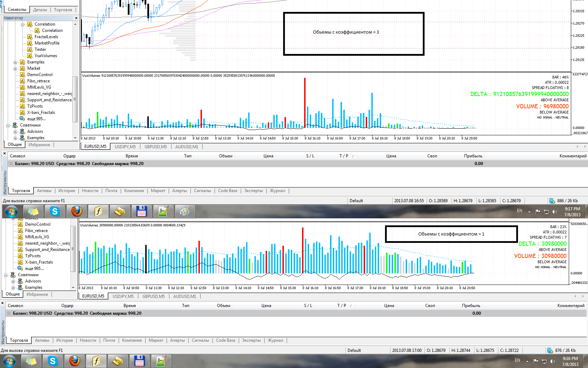588x368 pixels.
Task: Open Firefox from the 9:17 PM taskbar
Action: click(x=77, y=211)
